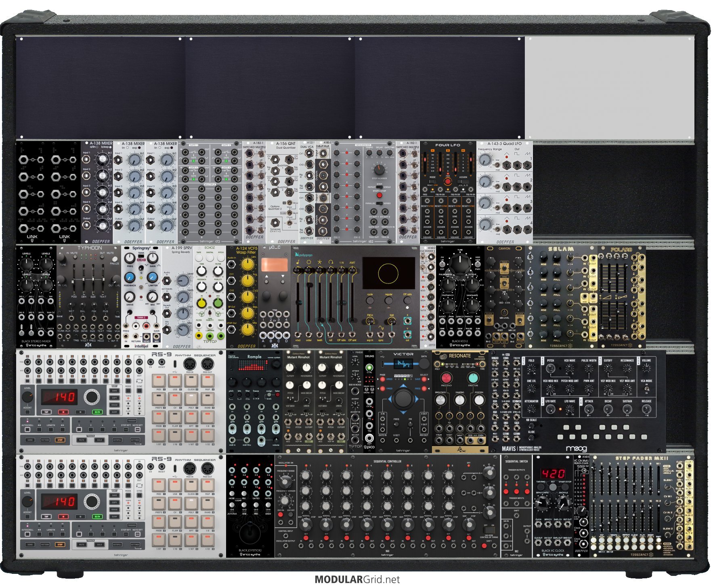This screenshot has width=715, height=588.
Task: Click the STEP NUMBER knob on the 182 sequencer
Action: (x=379, y=170)
